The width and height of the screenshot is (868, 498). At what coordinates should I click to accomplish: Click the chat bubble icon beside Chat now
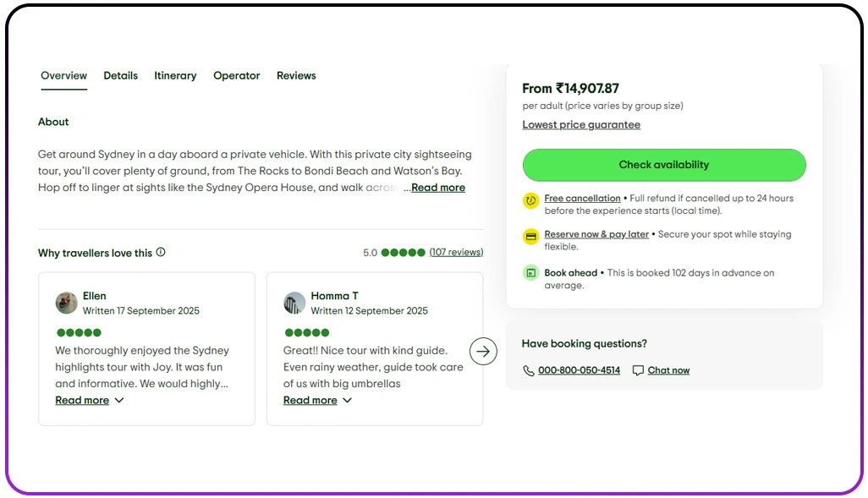point(637,369)
